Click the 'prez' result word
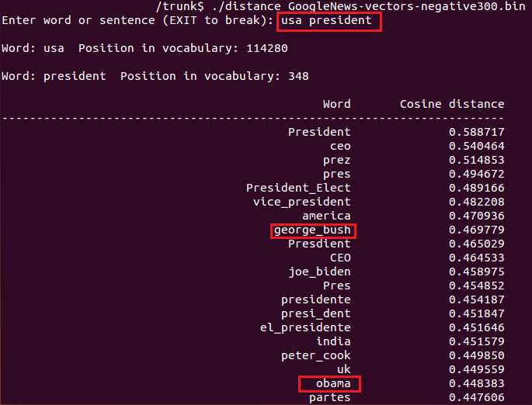 336,160
